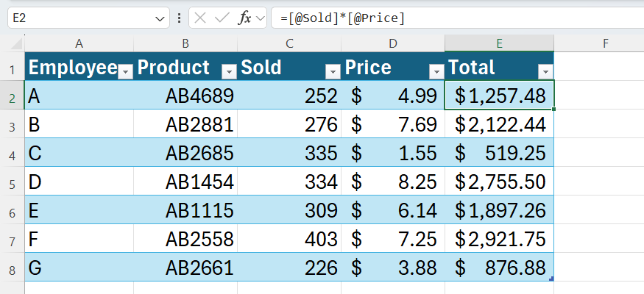Open the Insert Function fx button
This screenshot has height=294, width=644.
click(x=245, y=18)
